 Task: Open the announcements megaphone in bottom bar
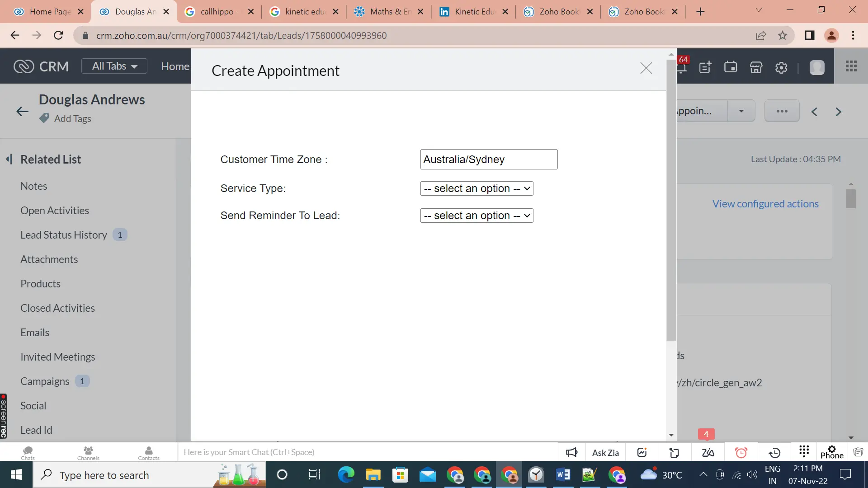click(571, 452)
